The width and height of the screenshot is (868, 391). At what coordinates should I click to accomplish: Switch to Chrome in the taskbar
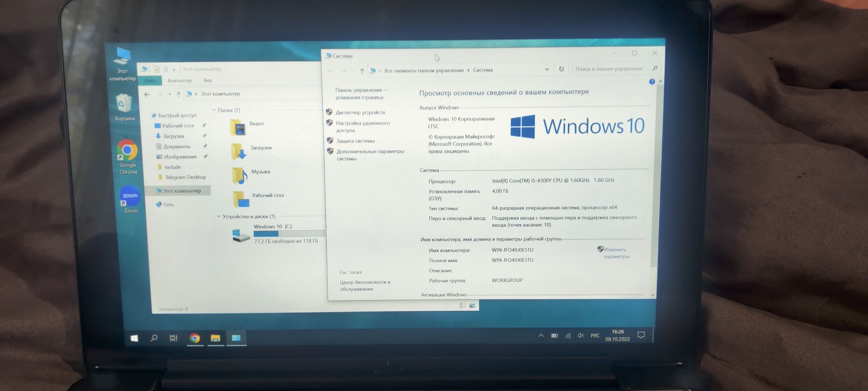tap(195, 338)
